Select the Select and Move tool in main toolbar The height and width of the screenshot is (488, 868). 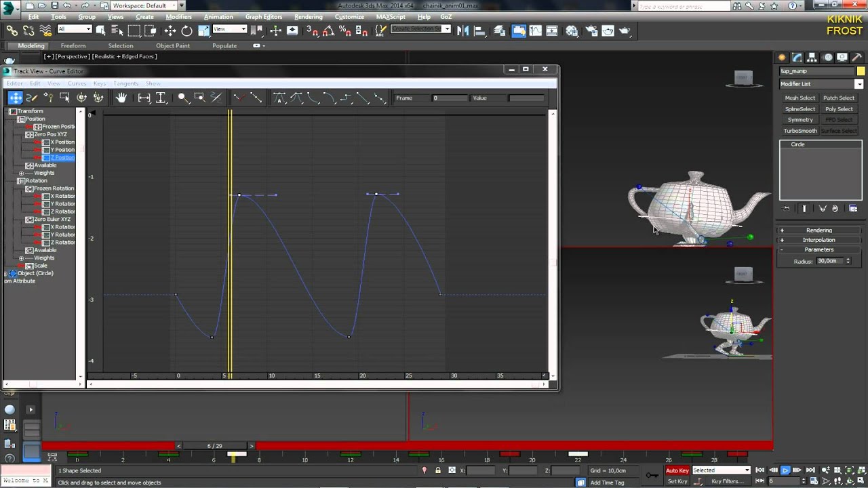[x=170, y=30]
